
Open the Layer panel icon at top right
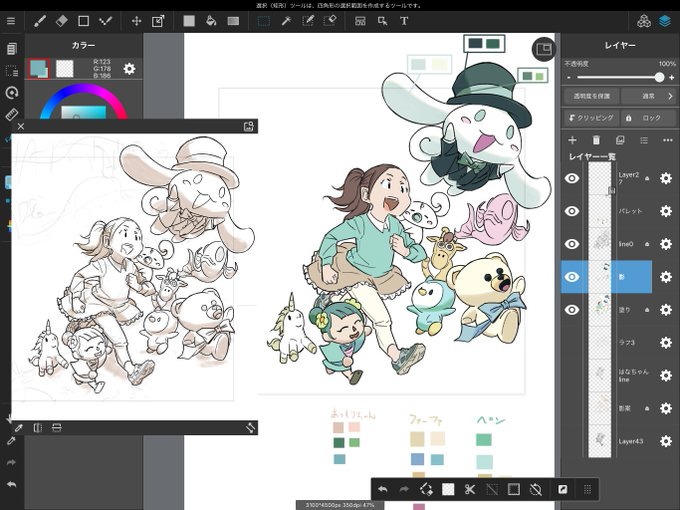[665, 21]
